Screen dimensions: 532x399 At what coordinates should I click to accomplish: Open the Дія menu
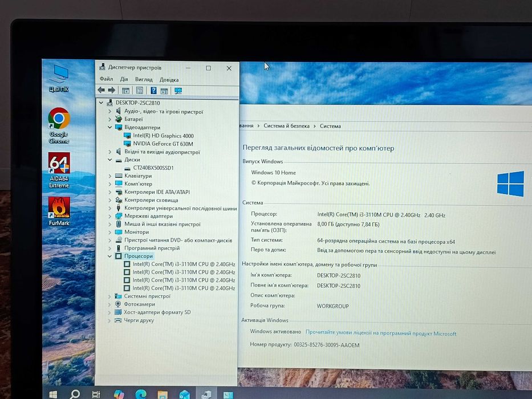coord(124,79)
